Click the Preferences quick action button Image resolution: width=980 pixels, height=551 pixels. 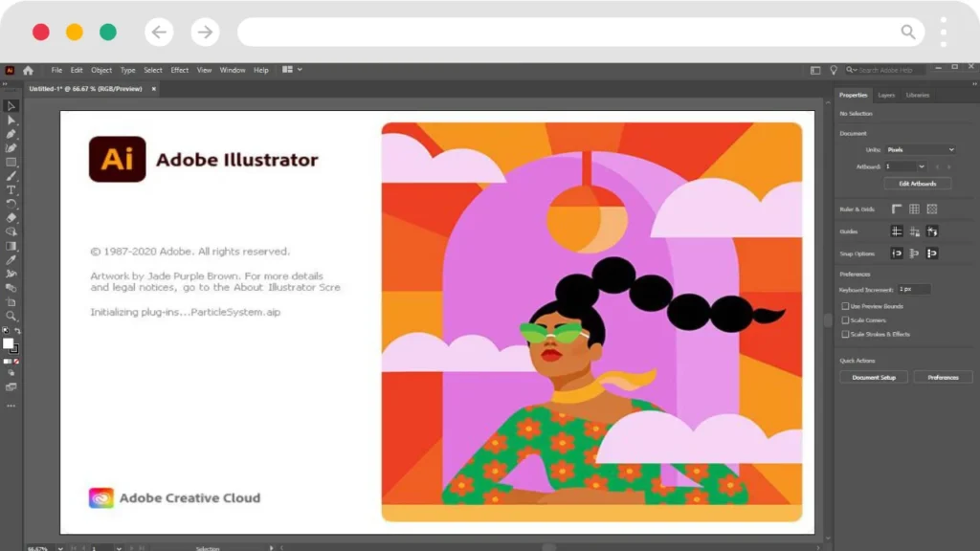click(943, 377)
